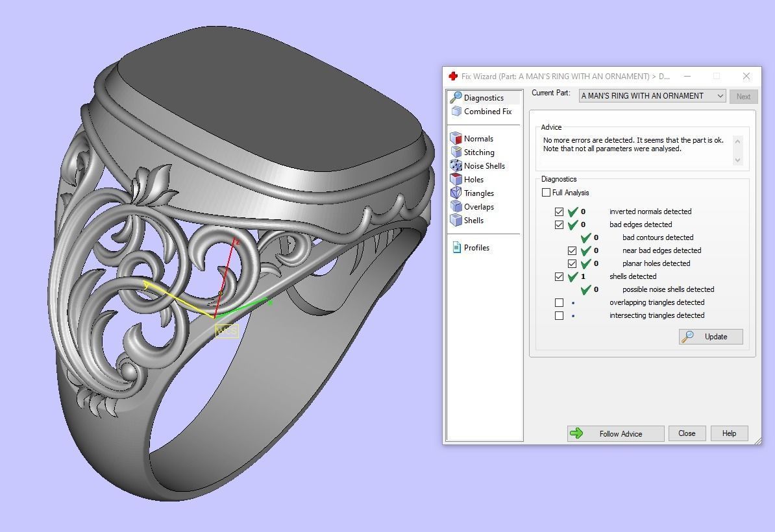
Task: Click the Profiles document icon
Action: [457, 247]
